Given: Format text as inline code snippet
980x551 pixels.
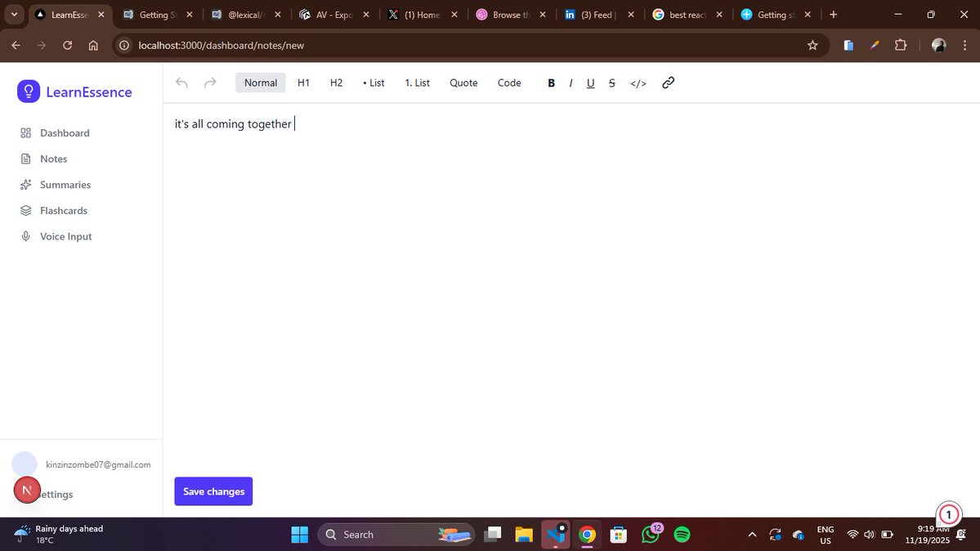Looking at the screenshot, I should click(x=638, y=83).
